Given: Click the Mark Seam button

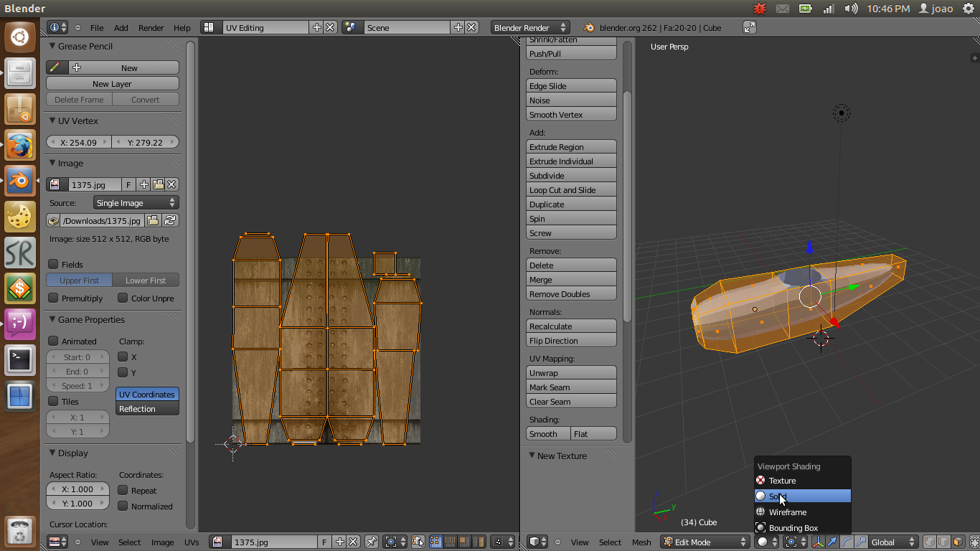Looking at the screenshot, I should (571, 387).
